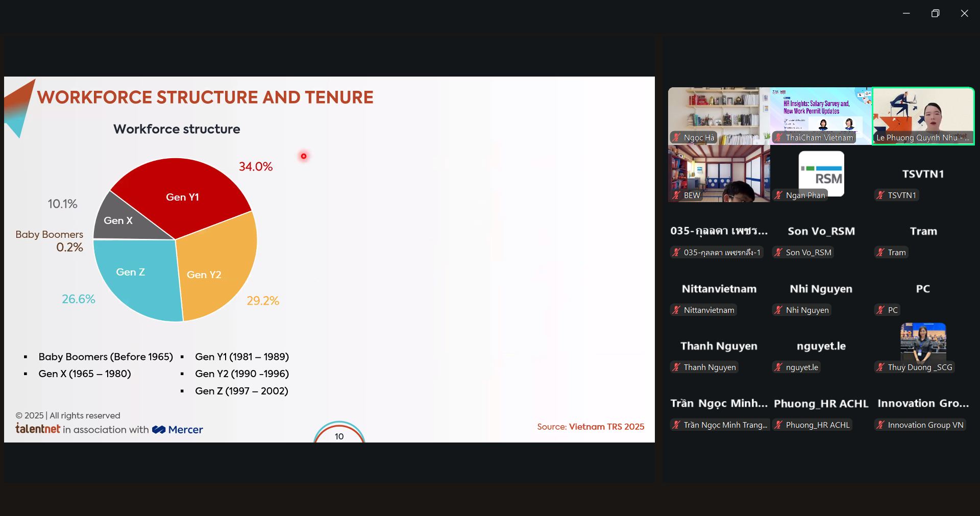Click the red Gen Y1 pie slice
This screenshot has width=980, height=516.
pos(181,196)
